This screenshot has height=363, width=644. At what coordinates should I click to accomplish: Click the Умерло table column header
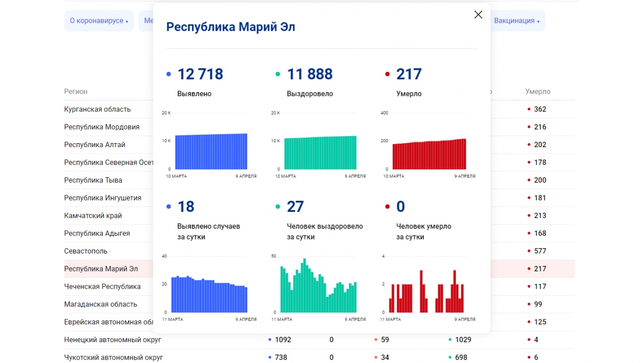[x=537, y=92]
